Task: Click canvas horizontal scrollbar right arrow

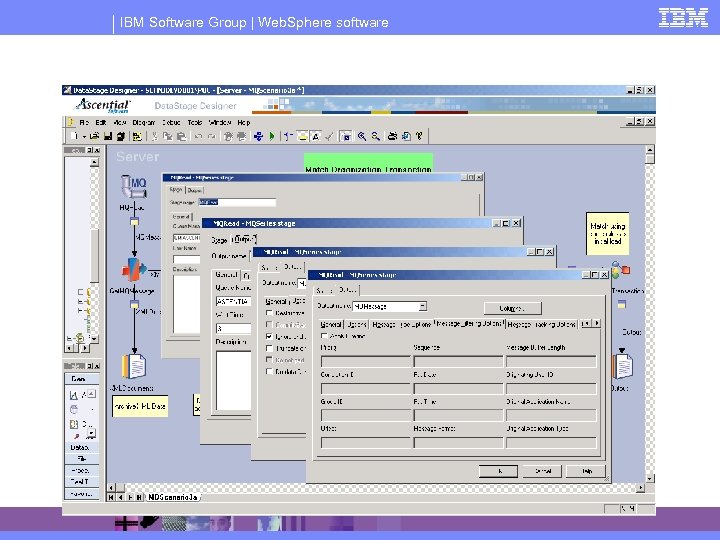Action: 641,488
